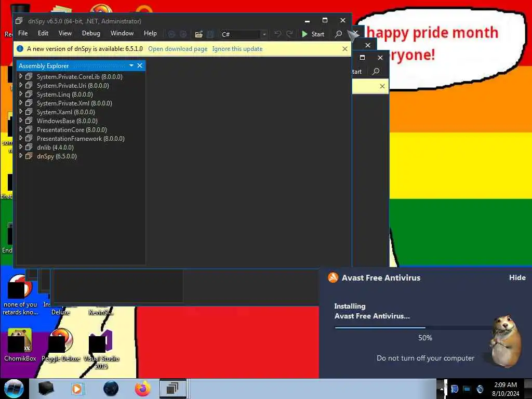Viewport: 532px width, 399px height.
Task: Open the C# language dropdown
Action: tap(264, 34)
